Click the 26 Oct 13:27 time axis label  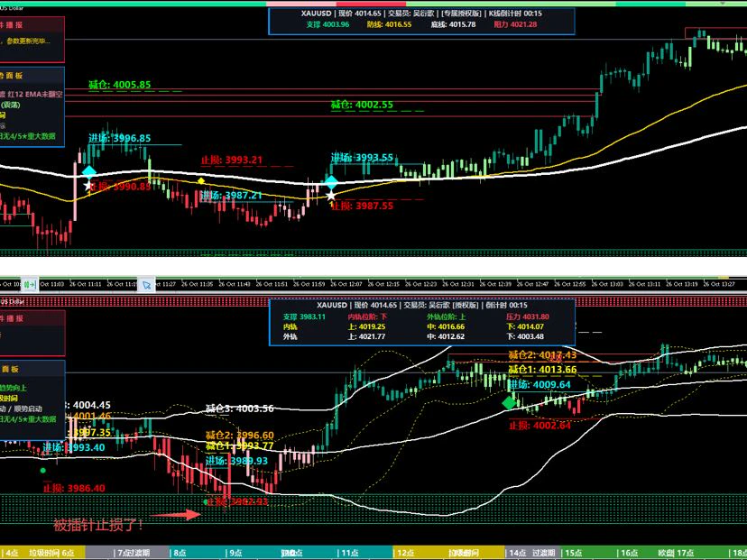click(x=719, y=284)
